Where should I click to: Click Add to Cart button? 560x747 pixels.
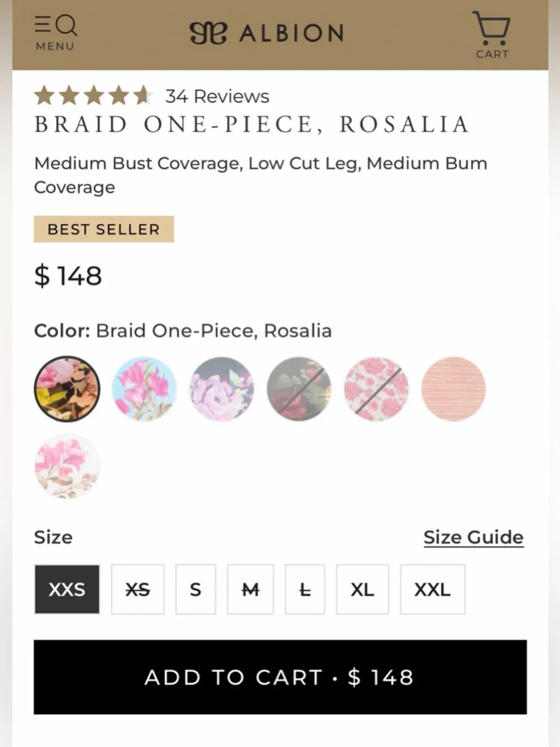pyautogui.click(x=280, y=677)
